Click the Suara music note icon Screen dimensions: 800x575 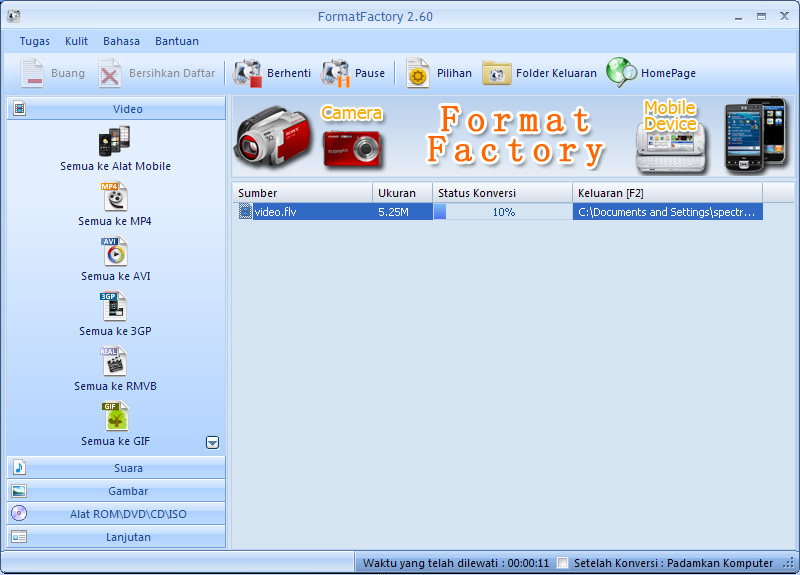pyautogui.click(x=19, y=467)
